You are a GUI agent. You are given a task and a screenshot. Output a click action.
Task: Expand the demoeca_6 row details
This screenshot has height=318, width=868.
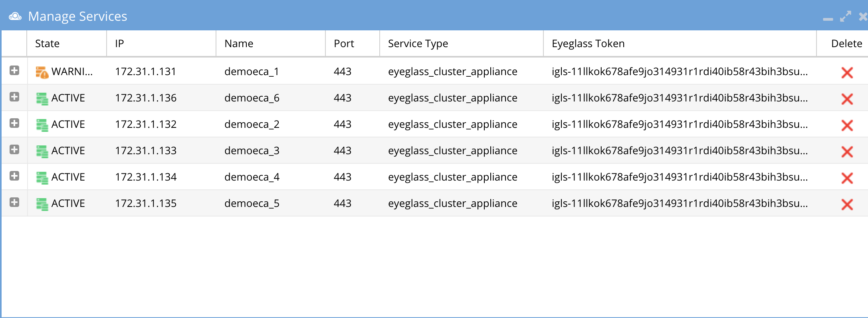click(14, 97)
